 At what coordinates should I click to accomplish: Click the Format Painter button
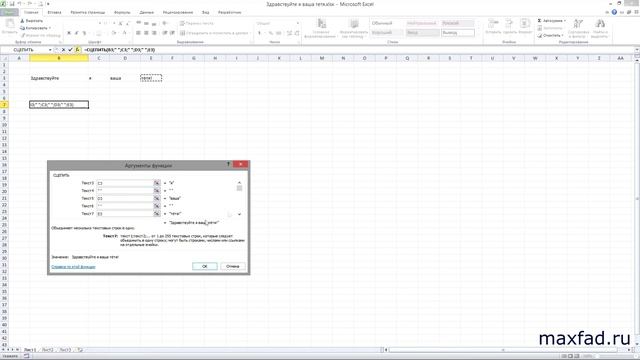pyautogui.click(x=40, y=36)
